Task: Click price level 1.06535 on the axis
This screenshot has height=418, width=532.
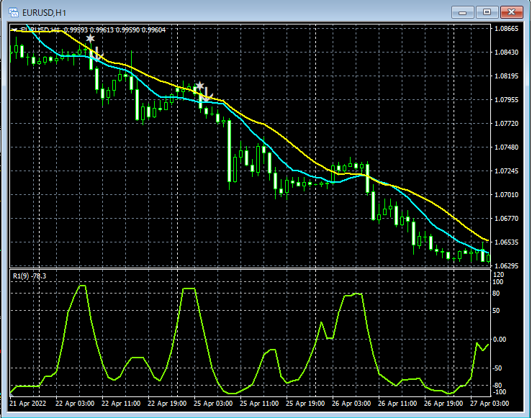Action: click(507, 242)
